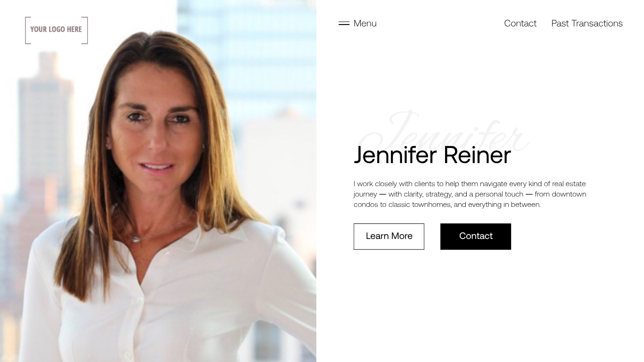This screenshot has height=362, width=644.
Task: Go to Contact in the top navigation
Action: click(x=520, y=23)
